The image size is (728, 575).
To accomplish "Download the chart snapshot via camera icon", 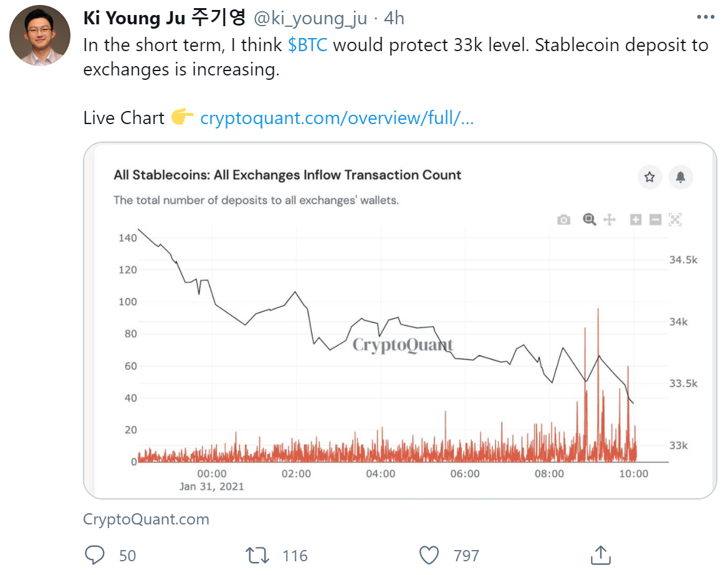I will pos(563,220).
